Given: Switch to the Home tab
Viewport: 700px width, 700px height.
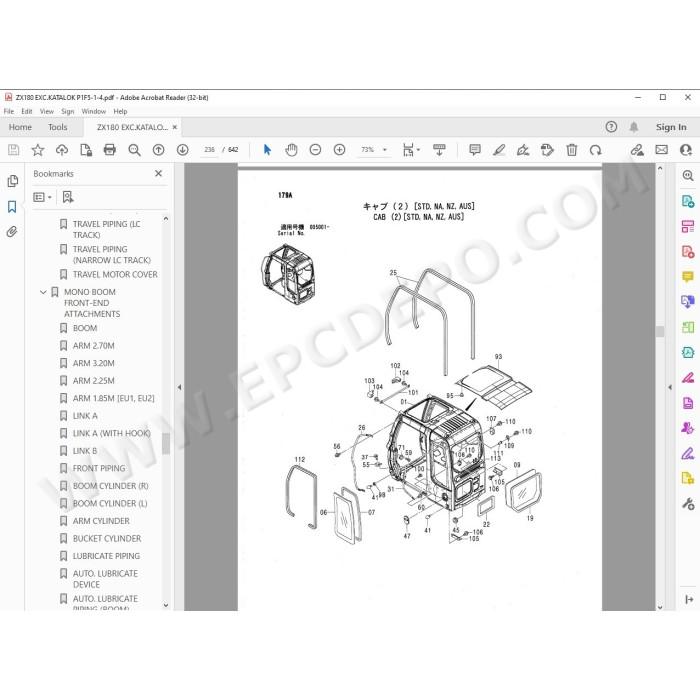Looking at the screenshot, I should tap(20, 127).
